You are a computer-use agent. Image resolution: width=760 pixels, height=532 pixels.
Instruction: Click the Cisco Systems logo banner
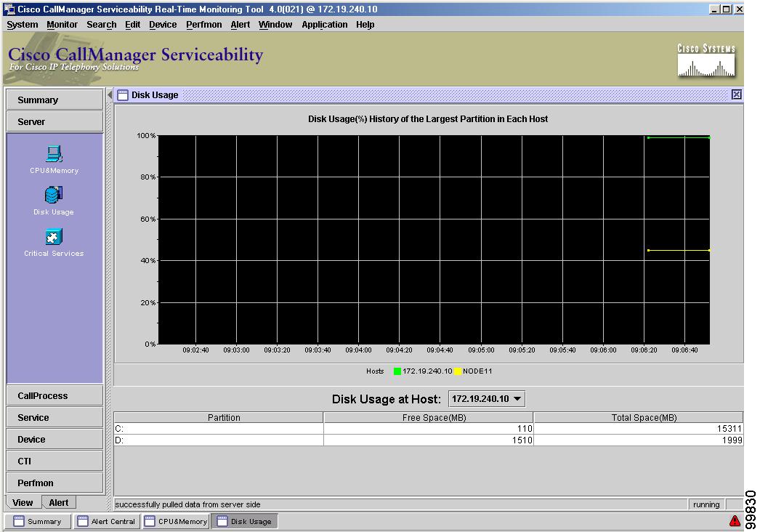point(706,58)
